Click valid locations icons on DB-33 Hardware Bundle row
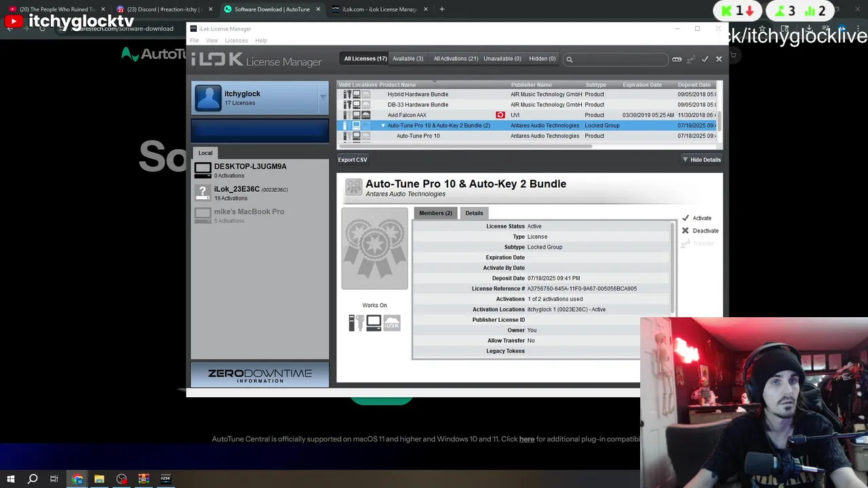The height and width of the screenshot is (488, 868). click(x=356, y=104)
